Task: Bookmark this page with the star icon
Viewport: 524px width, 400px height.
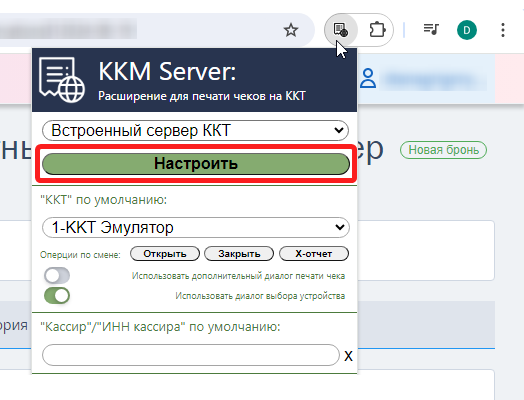Action: click(x=291, y=30)
